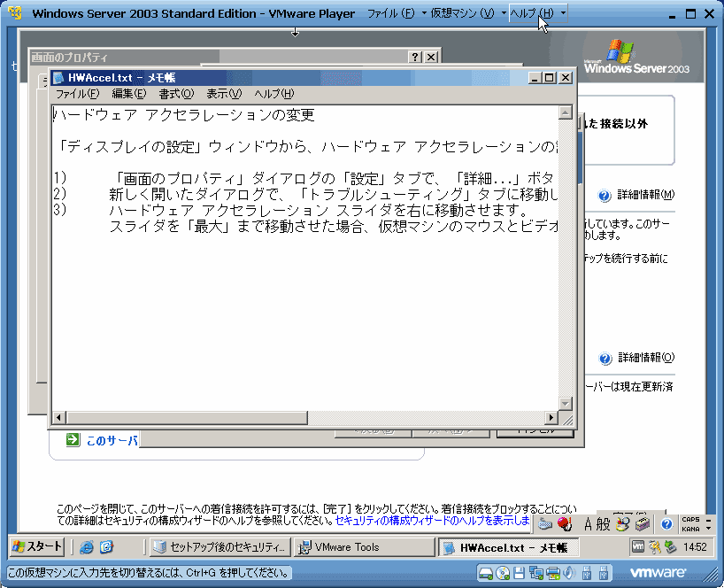Click the heading ハードウェア アクセラレーションの変更
Viewport: 724px width, 588px height.
[185, 114]
